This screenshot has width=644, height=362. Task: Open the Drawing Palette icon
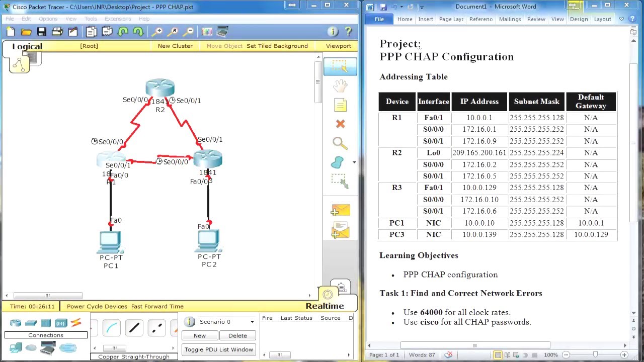pyautogui.click(x=207, y=32)
